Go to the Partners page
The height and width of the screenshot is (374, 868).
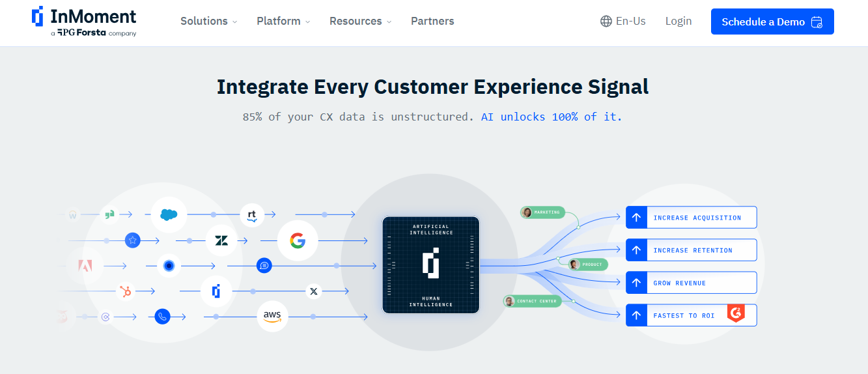point(432,21)
